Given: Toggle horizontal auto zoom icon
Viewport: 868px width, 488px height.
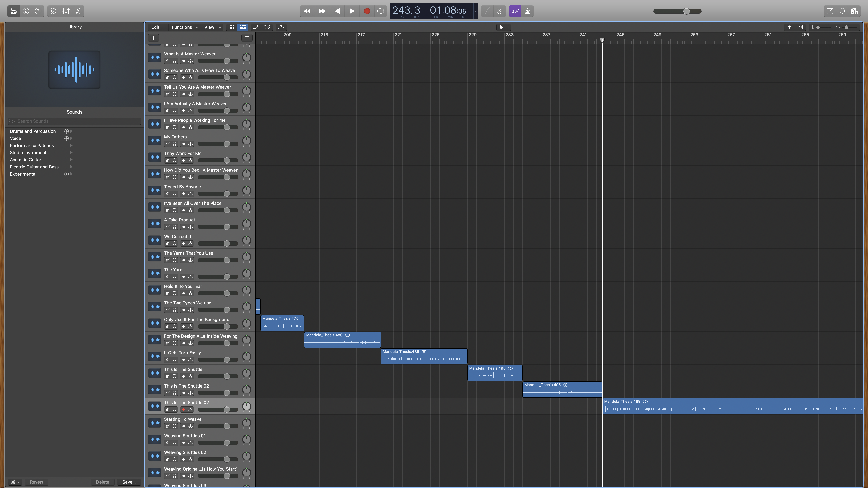Looking at the screenshot, I should 800,27.
